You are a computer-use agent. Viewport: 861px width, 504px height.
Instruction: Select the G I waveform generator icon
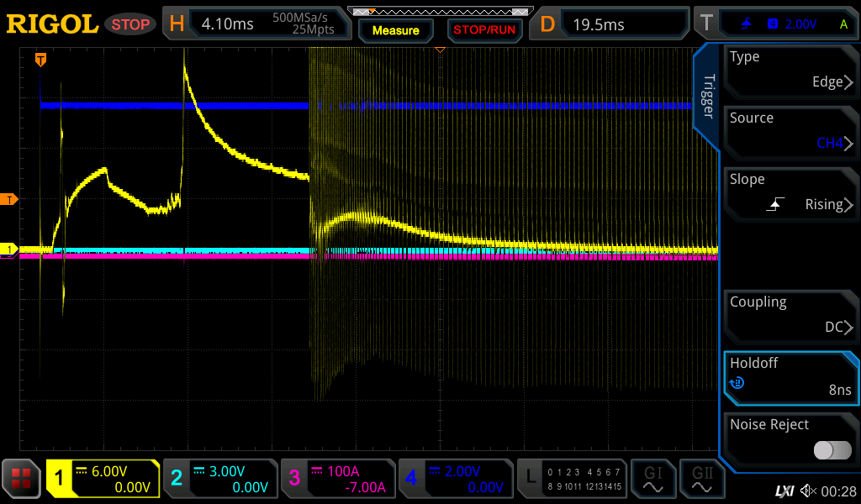pos(652,479)
